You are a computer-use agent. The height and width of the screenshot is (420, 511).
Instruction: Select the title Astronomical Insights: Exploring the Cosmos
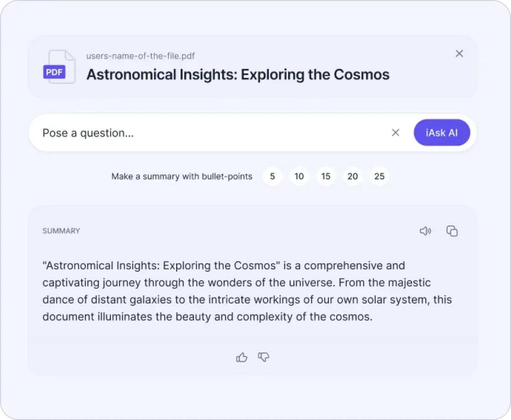pyautogui.click(x=237, y=74)
